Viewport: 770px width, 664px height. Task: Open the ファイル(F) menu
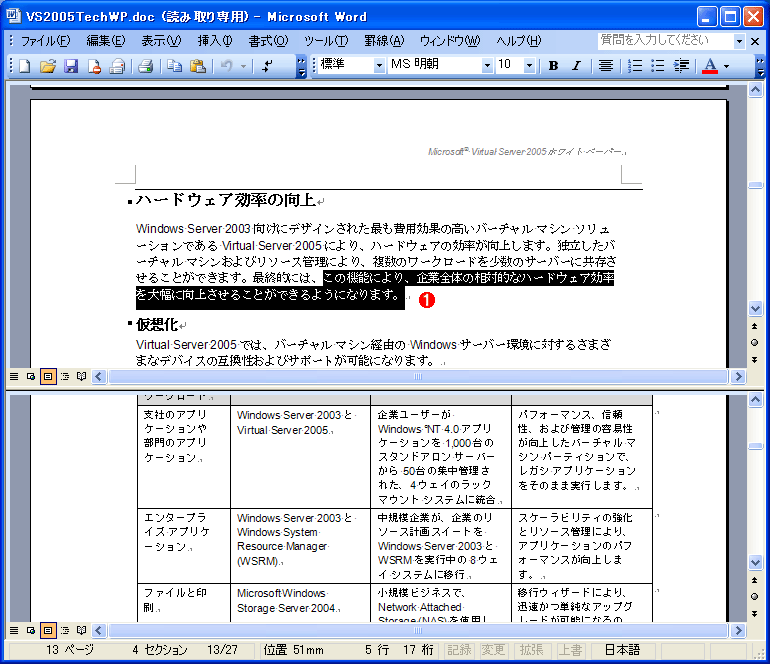(45, 41)
